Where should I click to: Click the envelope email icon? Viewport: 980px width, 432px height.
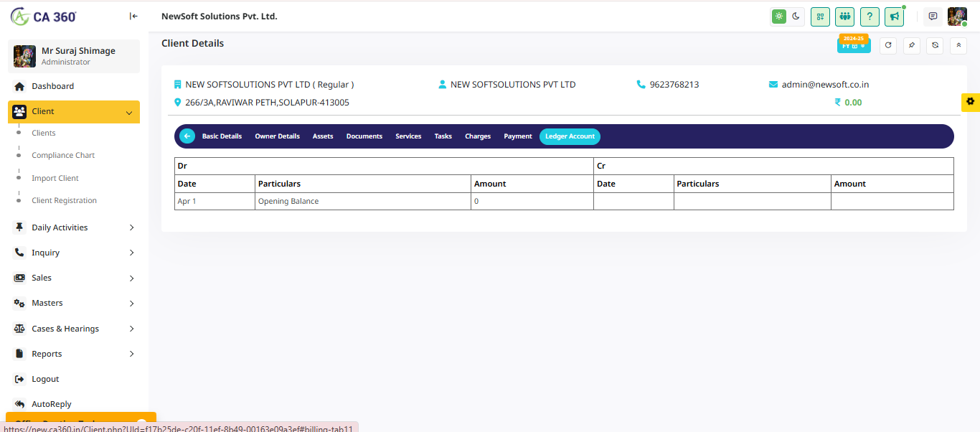[773, 85]
